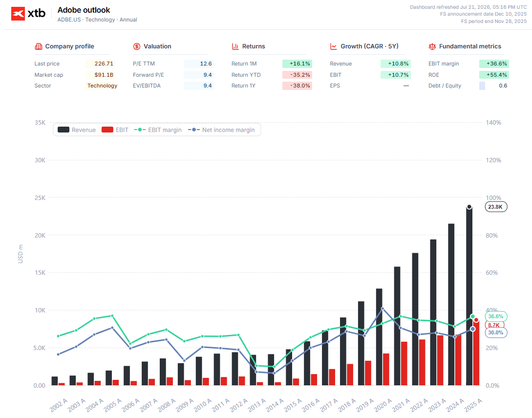532x418 pixels.
Task: Click the 2024 A revenue bar
Action: pyautogui.click(x=451, y=304)
